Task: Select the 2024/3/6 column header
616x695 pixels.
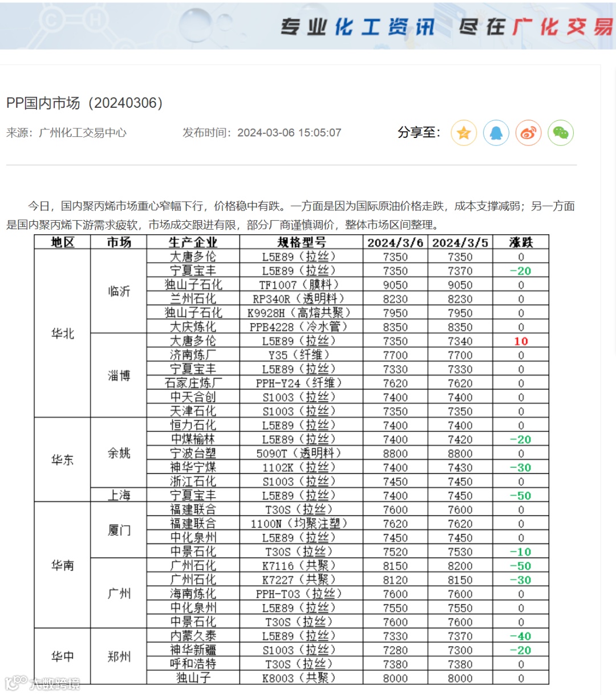Action: point(395,242)
